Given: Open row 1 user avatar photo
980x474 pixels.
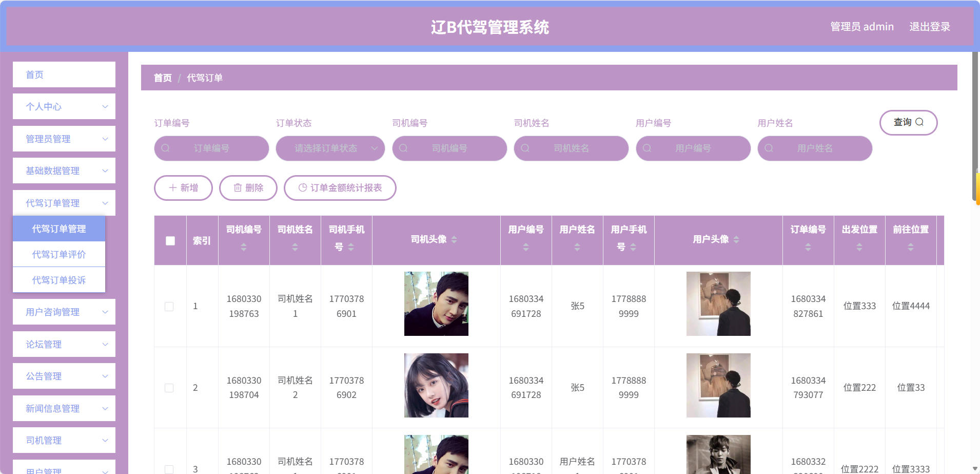Looking at the screenshot, I should pyautogui.click(x=718, y=304).
